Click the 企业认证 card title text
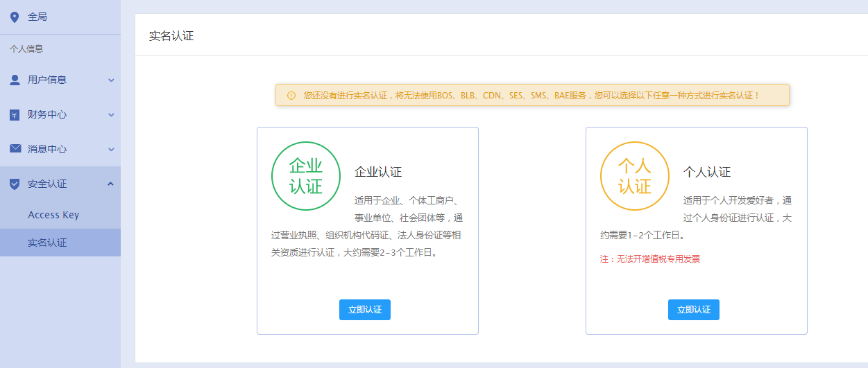868x368 pixels. (x=378, y=172)
